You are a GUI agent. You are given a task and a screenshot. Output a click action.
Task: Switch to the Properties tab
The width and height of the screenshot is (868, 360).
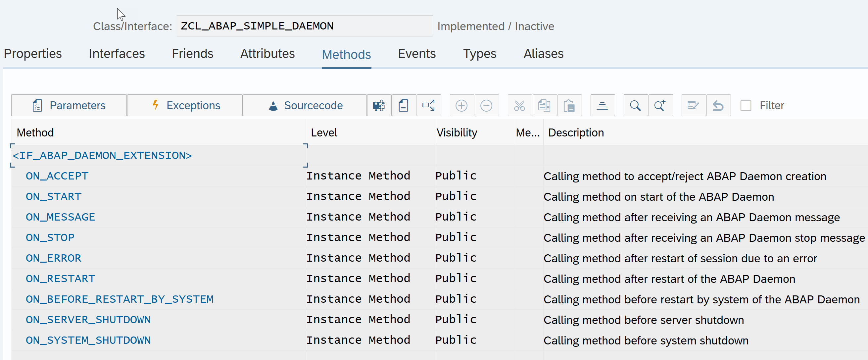[33, 54]
